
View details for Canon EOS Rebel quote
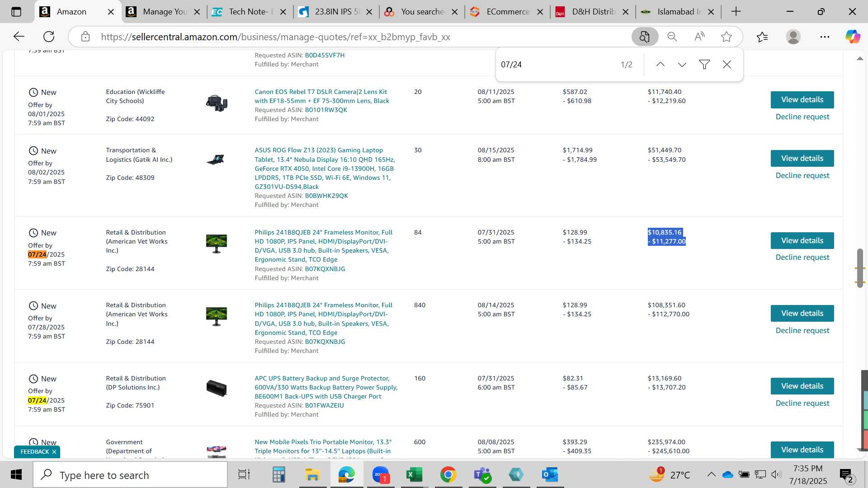coord(802,100)
